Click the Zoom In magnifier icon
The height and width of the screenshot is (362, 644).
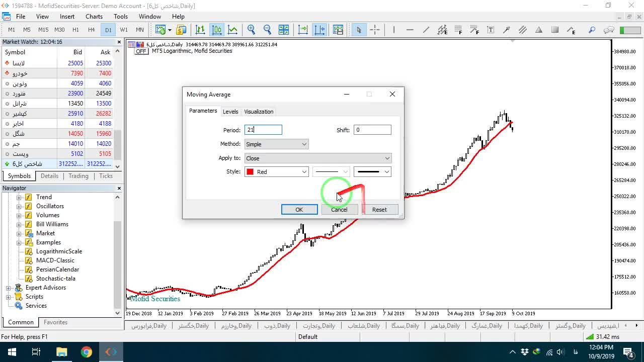click(251, 30)
